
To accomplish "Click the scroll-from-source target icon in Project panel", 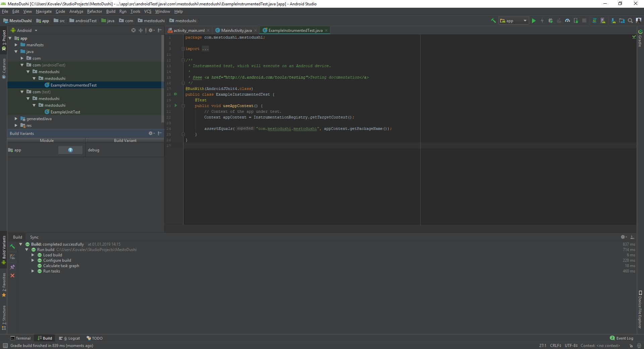I will (133, 30).
